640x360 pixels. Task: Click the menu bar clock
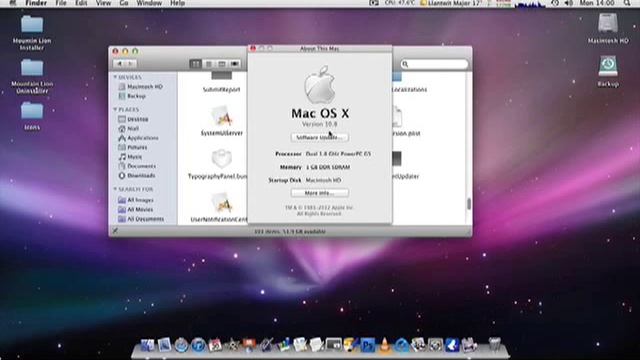click(597, 3)
